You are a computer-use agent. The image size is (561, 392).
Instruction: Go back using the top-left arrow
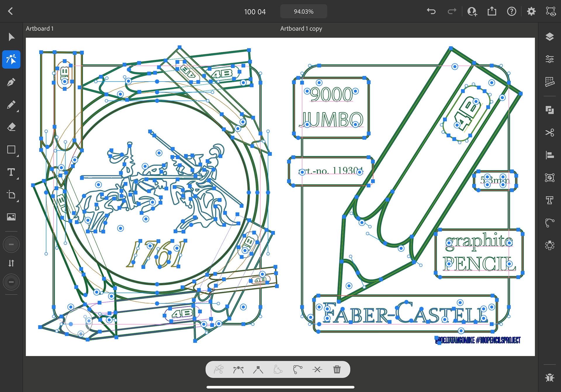[x=11, y=11]
